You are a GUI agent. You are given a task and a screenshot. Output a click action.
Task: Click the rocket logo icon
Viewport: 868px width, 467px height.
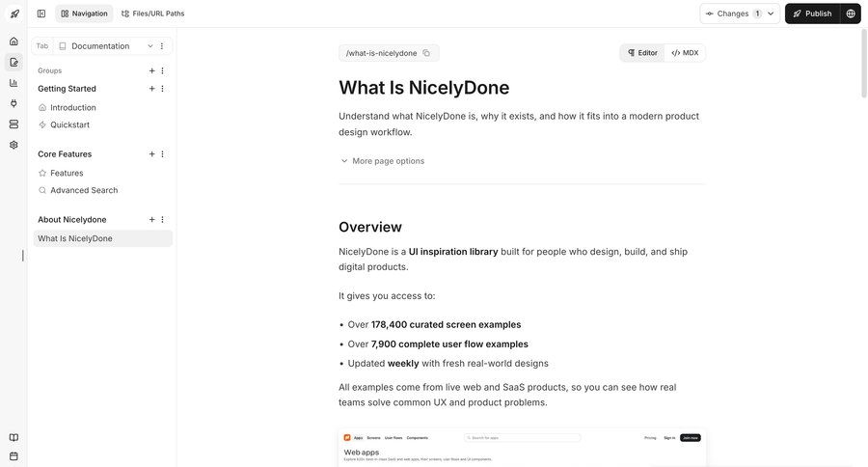click(14, 14)
